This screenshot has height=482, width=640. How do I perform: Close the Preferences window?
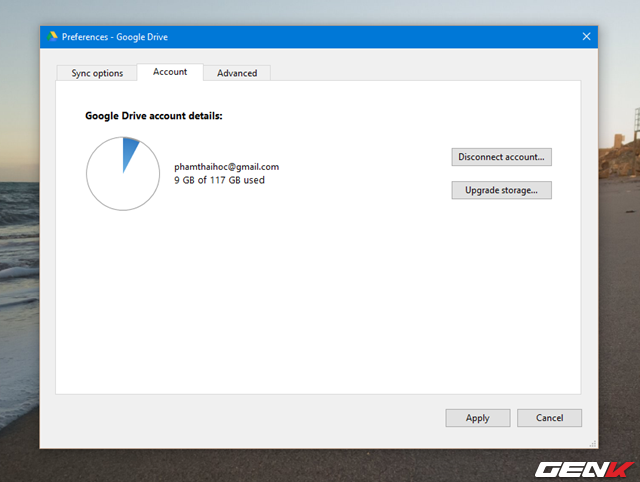(x=586, y=36)
